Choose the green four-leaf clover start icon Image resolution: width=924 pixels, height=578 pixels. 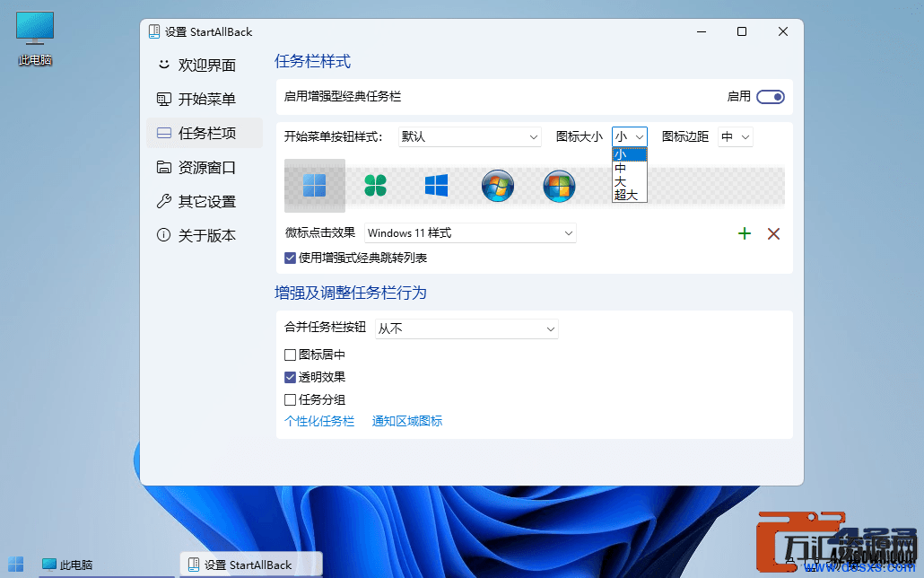click(375, 186)
